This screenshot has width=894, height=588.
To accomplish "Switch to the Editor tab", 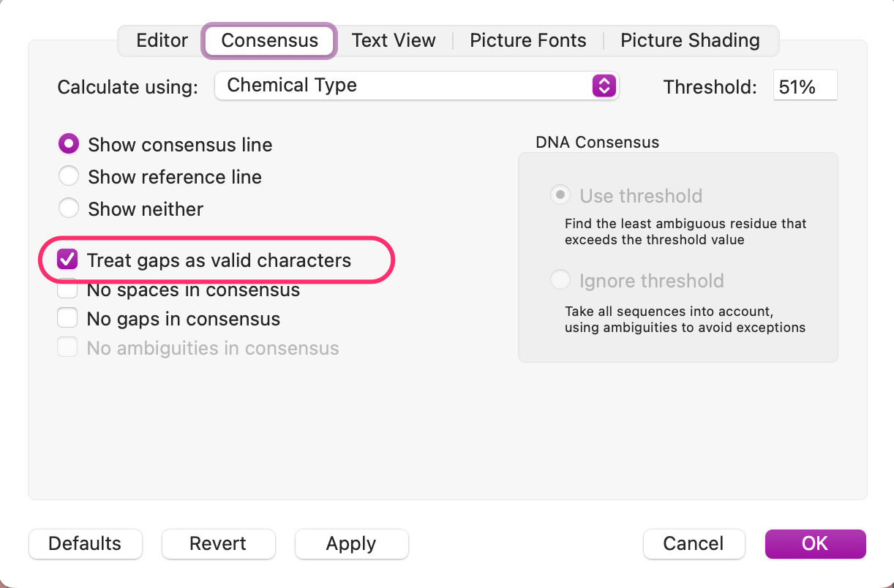I will 162,40.
